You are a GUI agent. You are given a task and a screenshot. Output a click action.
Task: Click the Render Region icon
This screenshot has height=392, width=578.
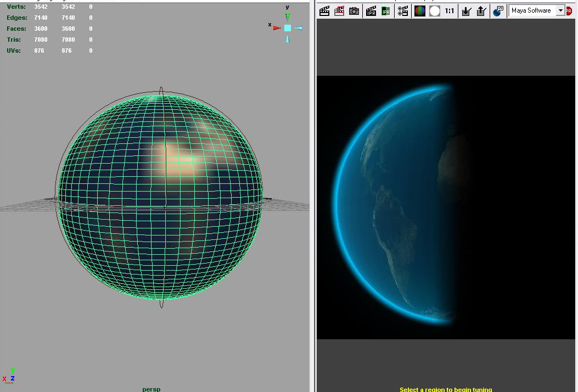click(x=339, y=11)
